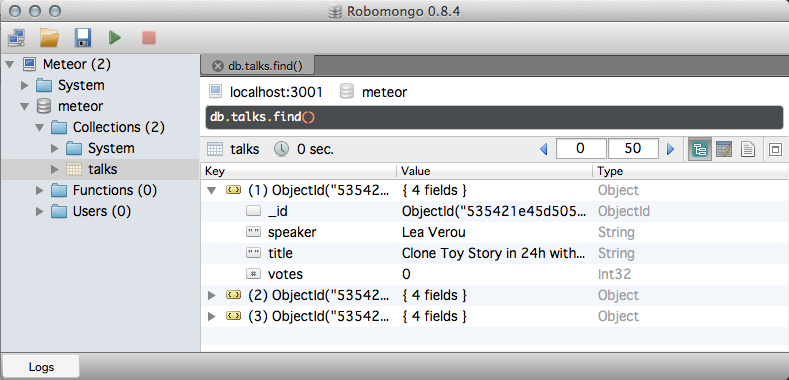Expand the System folder under Collections
The width and height of the screenshot is (789, 380).
tap(55, 149)
